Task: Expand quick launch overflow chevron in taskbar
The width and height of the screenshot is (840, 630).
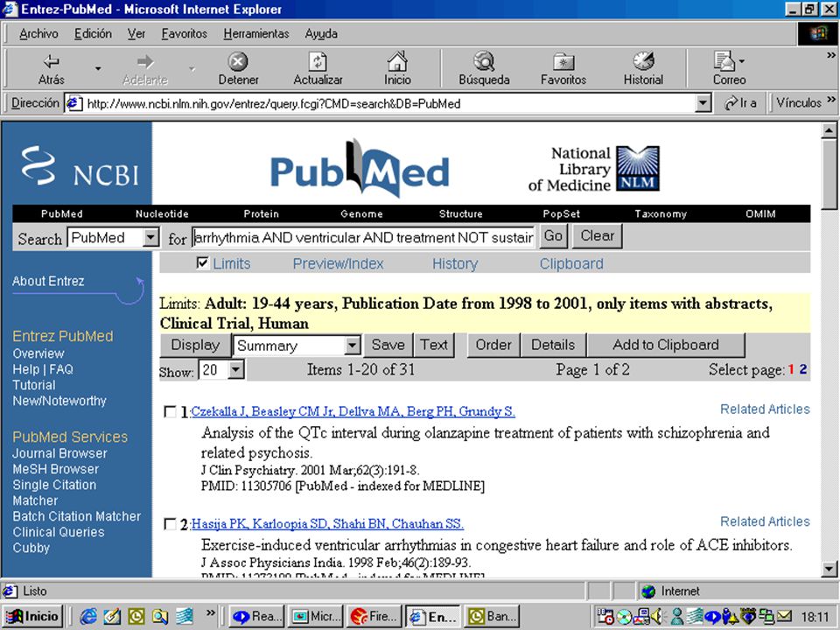Action: point(211,613)
